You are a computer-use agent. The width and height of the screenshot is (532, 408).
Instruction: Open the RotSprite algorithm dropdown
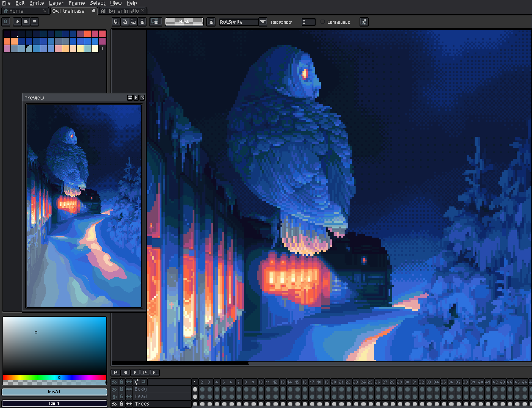[262, 22]
